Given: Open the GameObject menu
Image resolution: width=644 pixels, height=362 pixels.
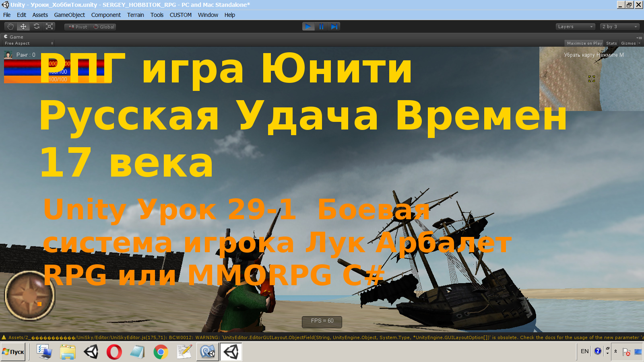Looking at the screenshot, I should [70, 15].
